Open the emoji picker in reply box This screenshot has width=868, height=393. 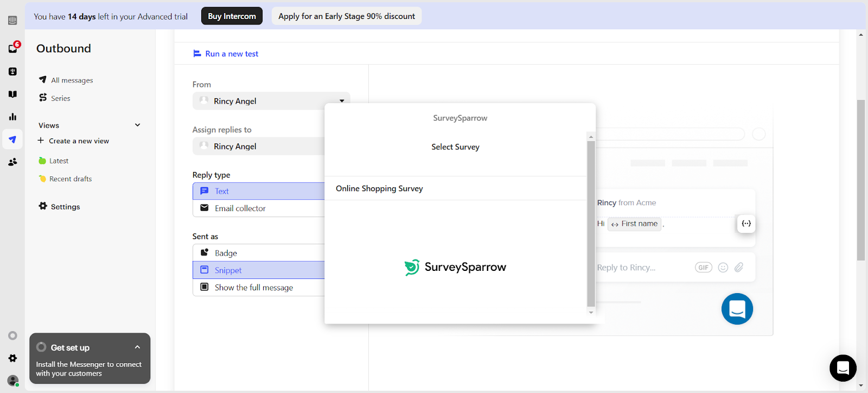pyautogui.click(x=723, y=268)
